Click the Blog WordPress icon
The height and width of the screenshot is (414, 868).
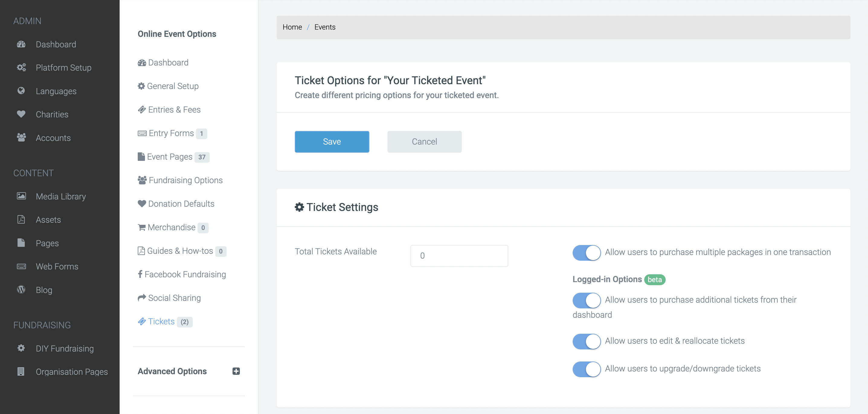(21, 289)
